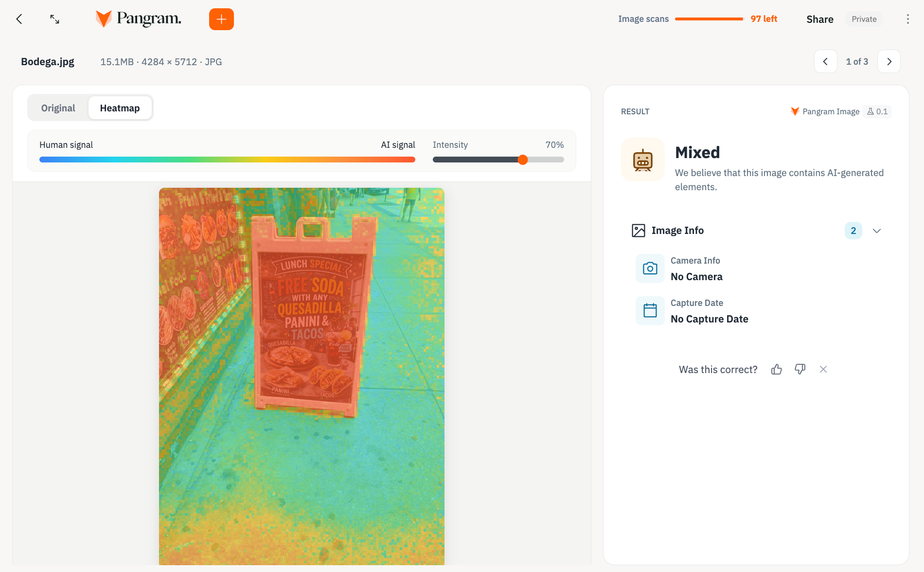The image size is (924, 572).
Task: Click the flask 0.1 version badge
Action: (x=877, y=111)
